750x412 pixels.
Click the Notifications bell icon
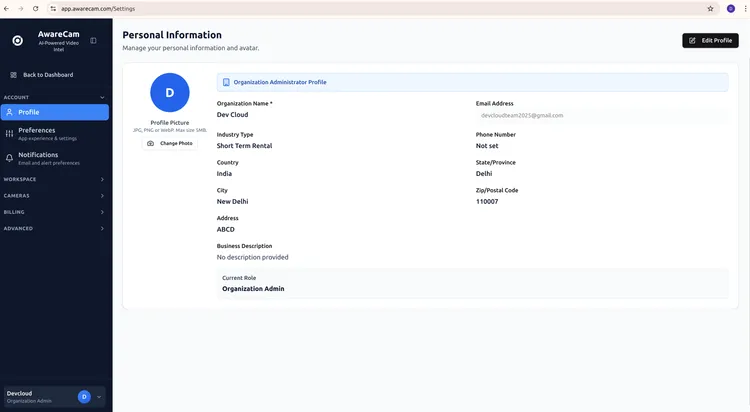pyautogui.click(x=9, y=158)
